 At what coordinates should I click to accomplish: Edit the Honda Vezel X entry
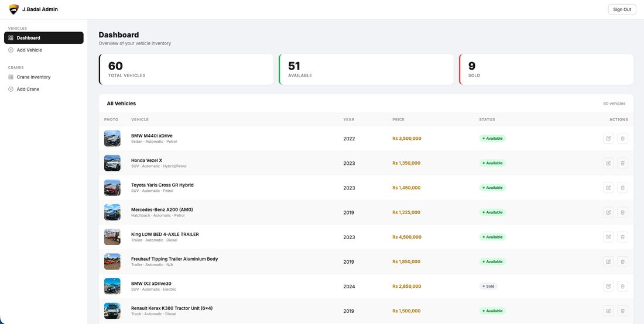(608, 163)
